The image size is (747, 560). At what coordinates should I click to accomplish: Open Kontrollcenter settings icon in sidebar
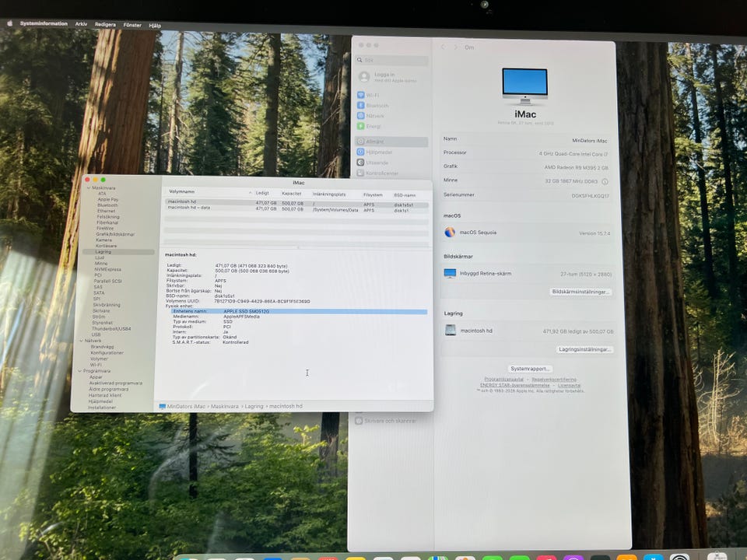coord(360,173)
